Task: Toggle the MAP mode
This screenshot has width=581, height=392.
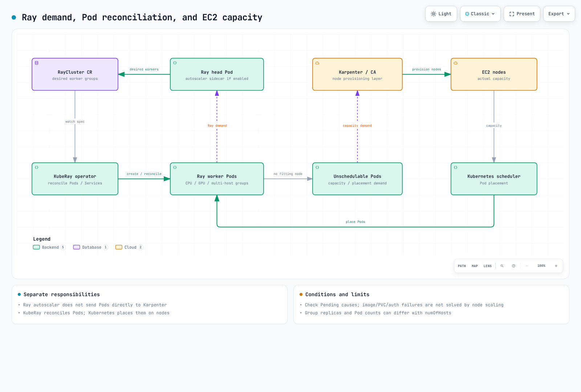Action: coord(475,266)
